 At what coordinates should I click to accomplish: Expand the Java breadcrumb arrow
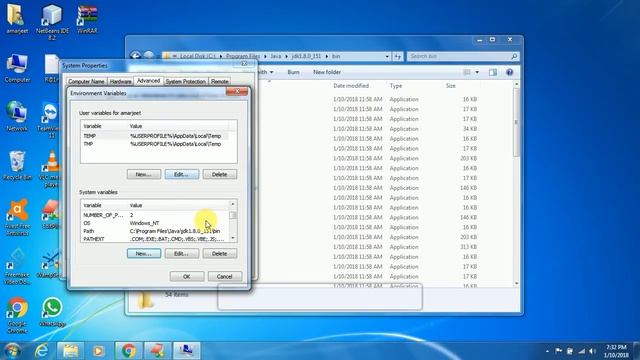286,56
